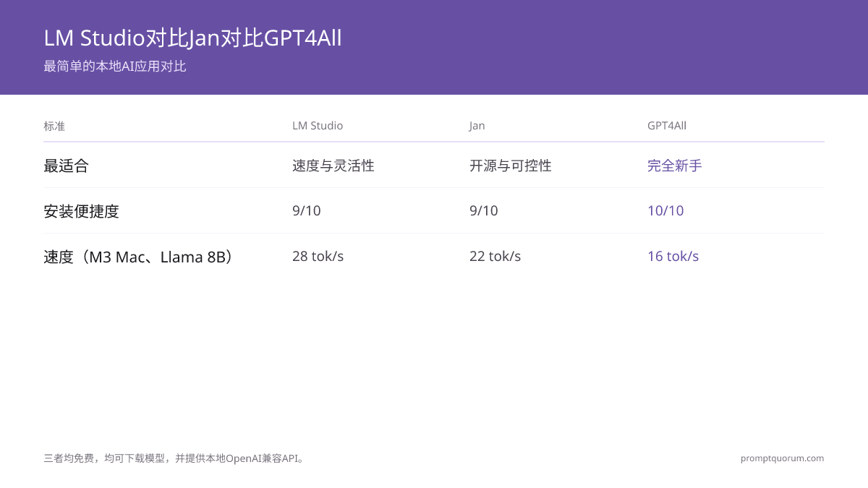Screen dimensions: 868x488
Task: Click the '28 tok/s' value
Action: pyautogui.click(x=318, y=257)
